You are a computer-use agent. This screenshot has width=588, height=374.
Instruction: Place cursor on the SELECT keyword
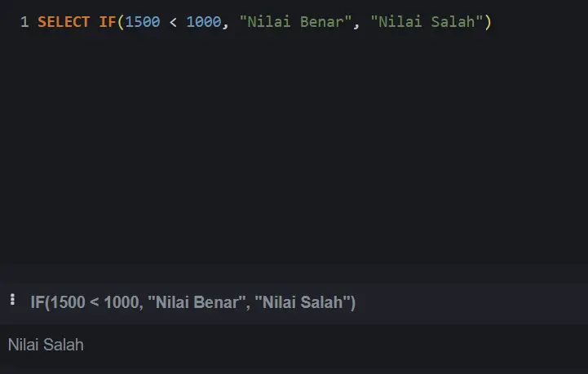[64, 22]
